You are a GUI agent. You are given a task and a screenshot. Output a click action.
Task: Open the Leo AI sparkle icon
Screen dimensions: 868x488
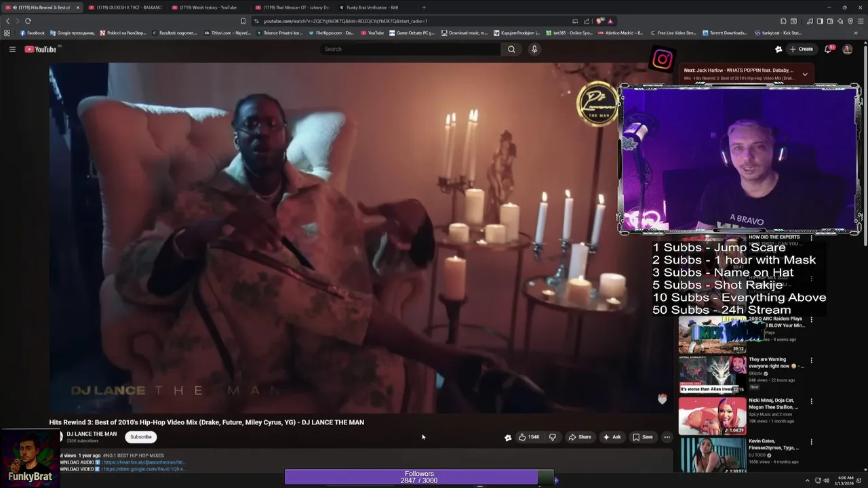[840, 21]
